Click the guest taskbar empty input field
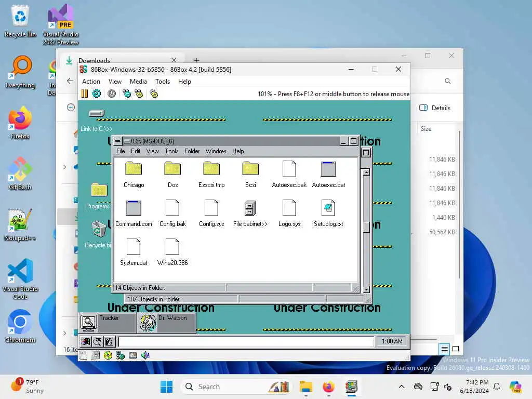This screenshot has width=532, height=399. [x=246, y=341]
